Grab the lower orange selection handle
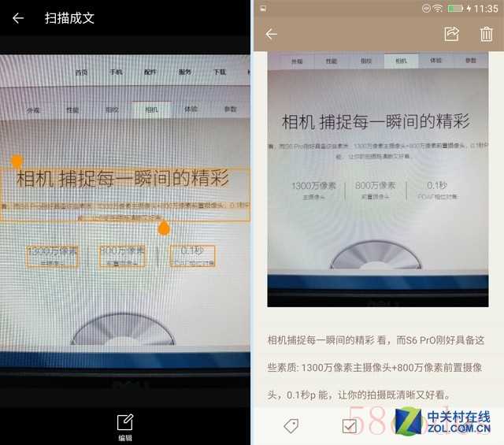This screenshot has width=504, height=445. tap(164, 228)
